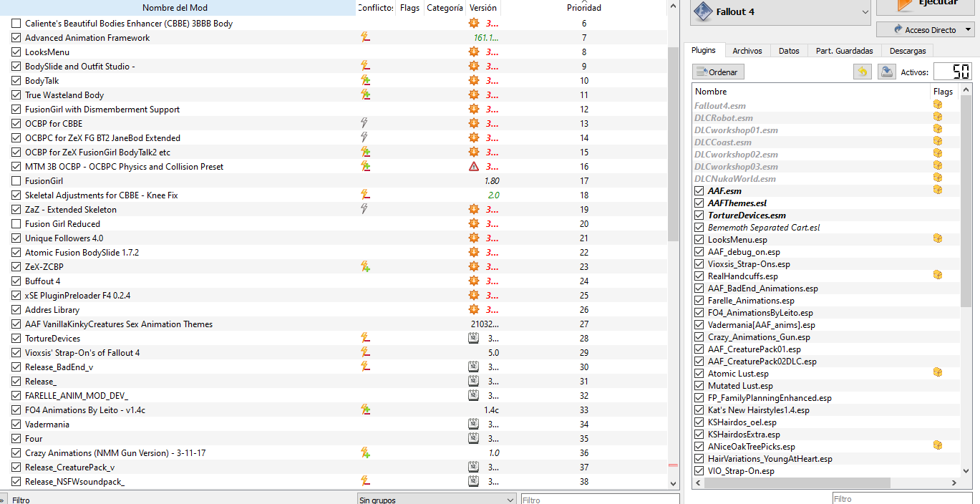Click calendar version icon for TortureDevices mod
980x504 pixels.
coord(473,338)
